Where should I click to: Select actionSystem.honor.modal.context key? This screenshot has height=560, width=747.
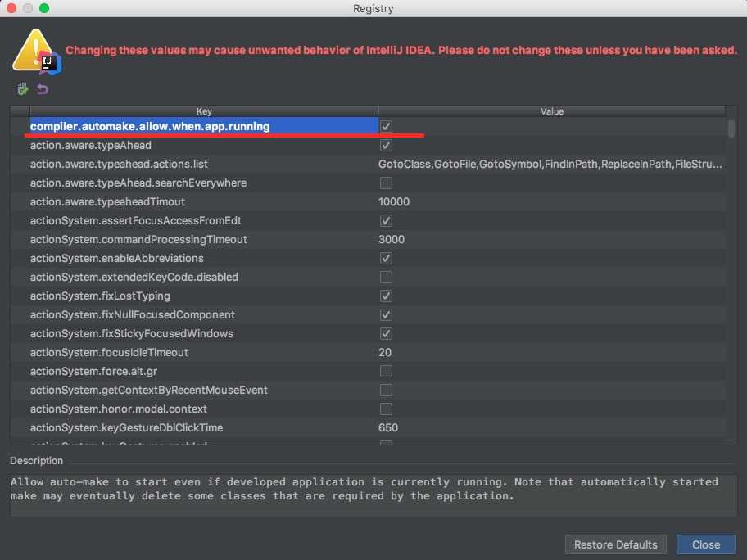click(118, 409)
